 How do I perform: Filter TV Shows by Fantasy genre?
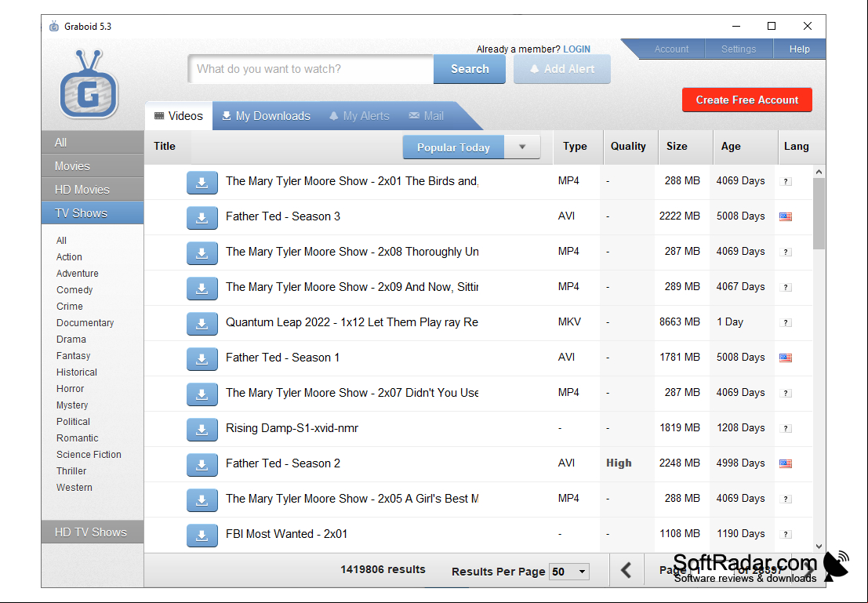pyautogui.click(x=73, y=356)
